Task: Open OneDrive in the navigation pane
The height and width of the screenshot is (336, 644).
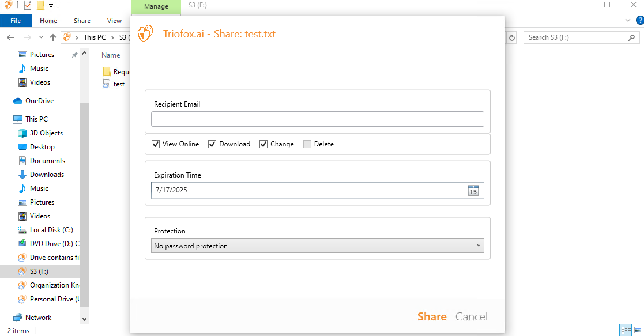Action: click(x=39, y=101)
